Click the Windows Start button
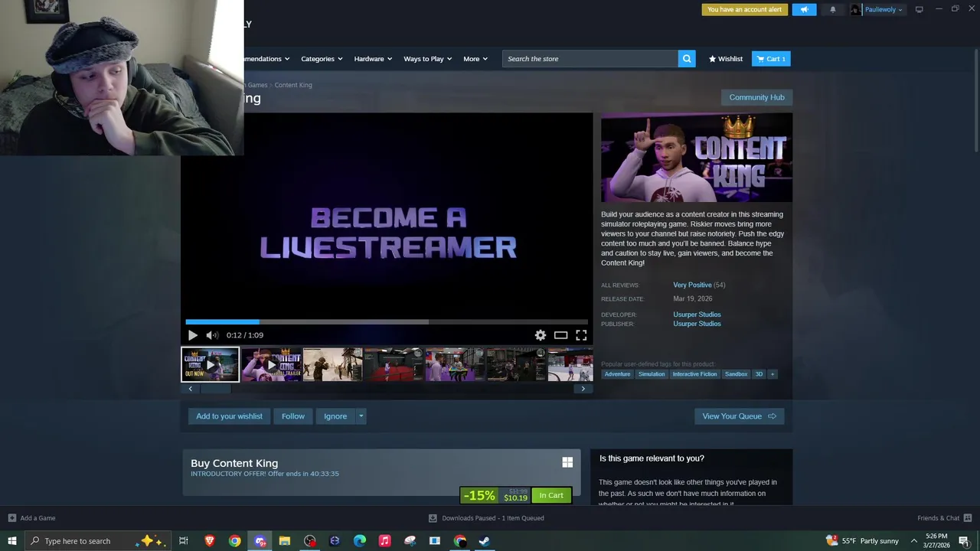This screenshot has height=551, width=980. (x=11, y=541)
